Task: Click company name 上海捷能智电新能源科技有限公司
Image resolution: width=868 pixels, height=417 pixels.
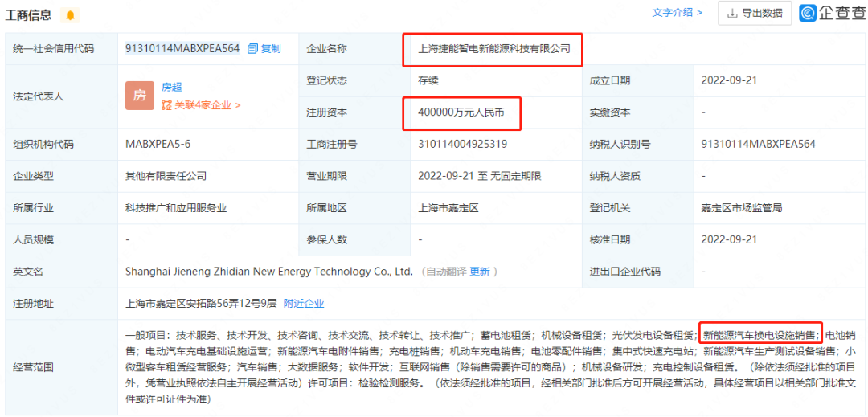Action: [493, 49]
